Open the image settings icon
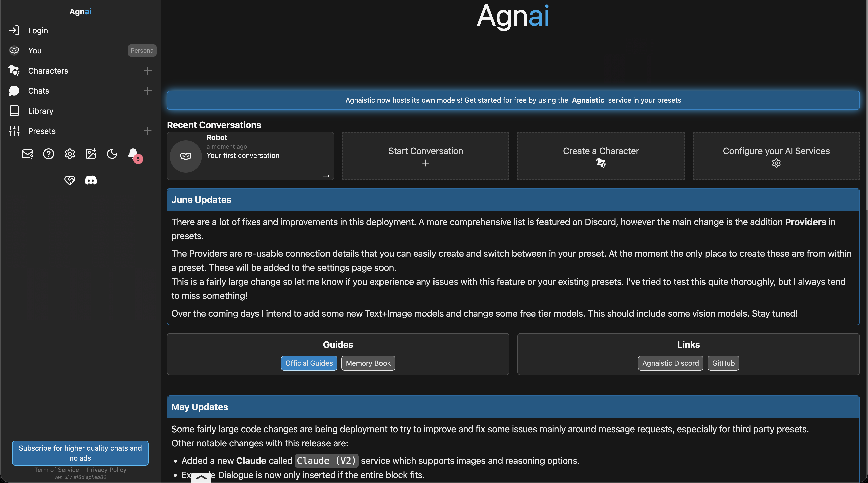Screen dimensions: 868x483 (x=91, y=154)
